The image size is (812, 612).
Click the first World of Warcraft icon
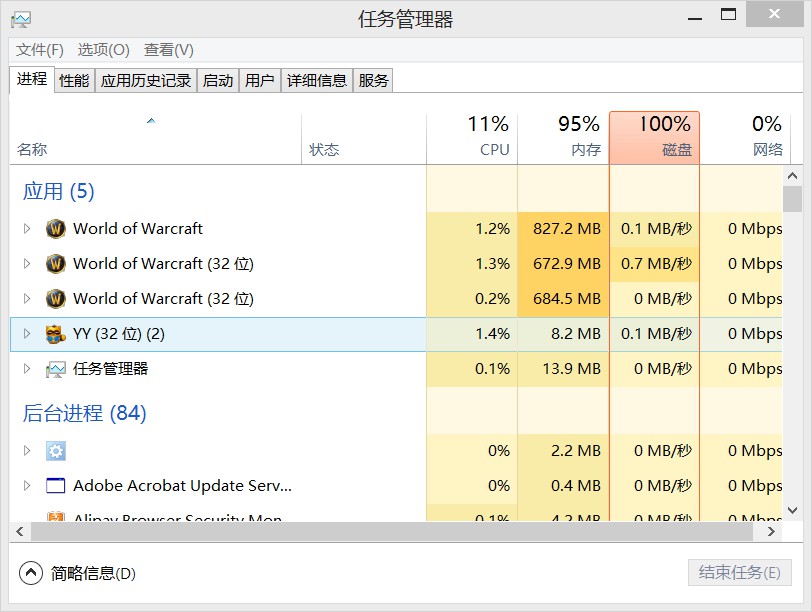(x=56, y=229)
